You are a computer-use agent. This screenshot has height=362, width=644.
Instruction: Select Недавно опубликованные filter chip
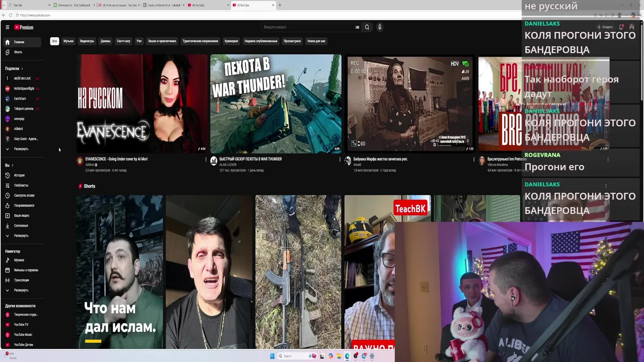click(261, 41)
